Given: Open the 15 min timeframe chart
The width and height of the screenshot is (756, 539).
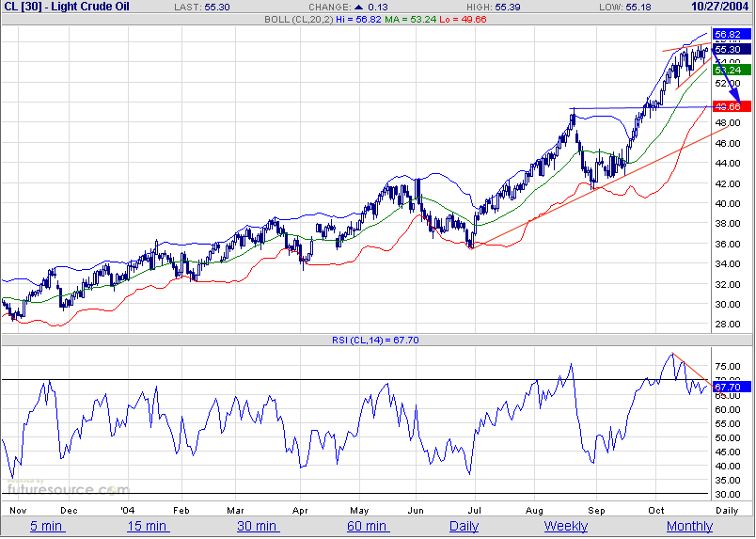Looking at the screenshot, I should pyautogui.click(x=149, y=526).
